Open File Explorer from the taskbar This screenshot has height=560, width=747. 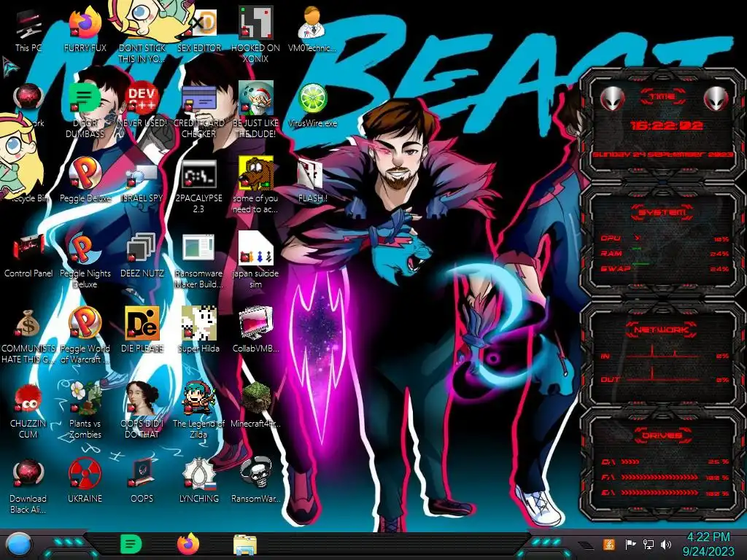245,545
